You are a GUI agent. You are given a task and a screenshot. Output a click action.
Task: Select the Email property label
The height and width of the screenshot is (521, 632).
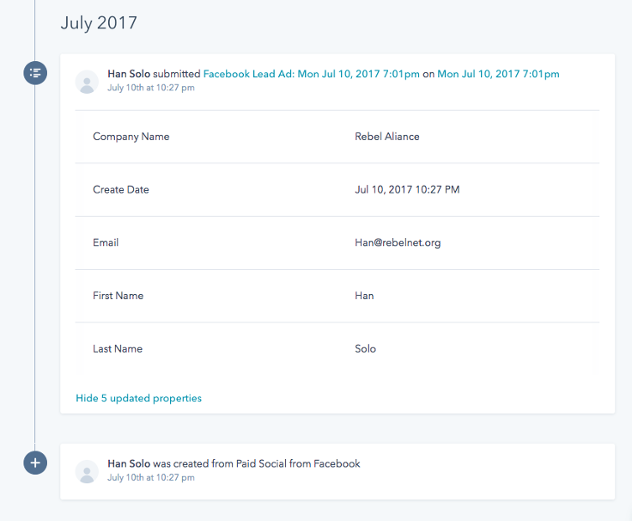tap(106, 243)
